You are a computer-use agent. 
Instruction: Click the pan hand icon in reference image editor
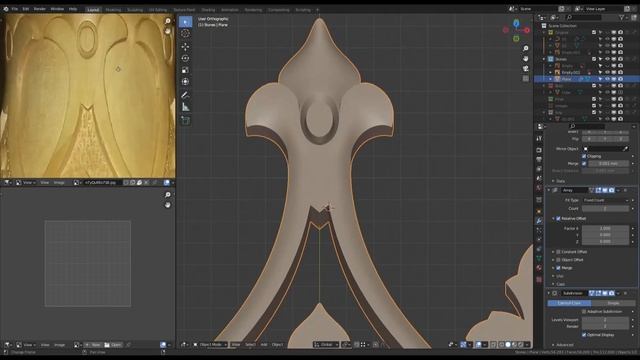click(168, 31)
